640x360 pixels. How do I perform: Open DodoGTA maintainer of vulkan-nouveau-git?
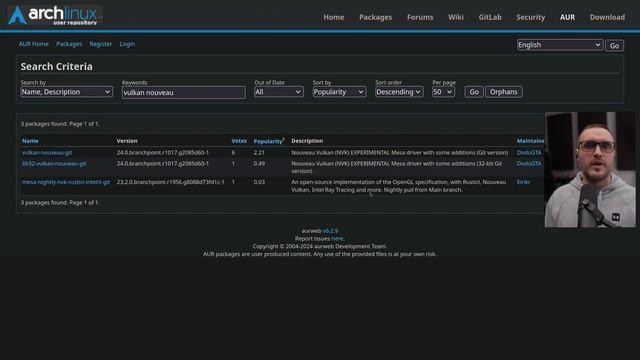click(529, 152)
